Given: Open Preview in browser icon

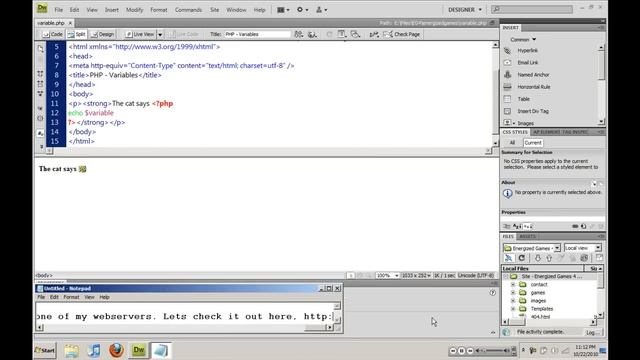Looking at the screenshot, I should (312, 34).
